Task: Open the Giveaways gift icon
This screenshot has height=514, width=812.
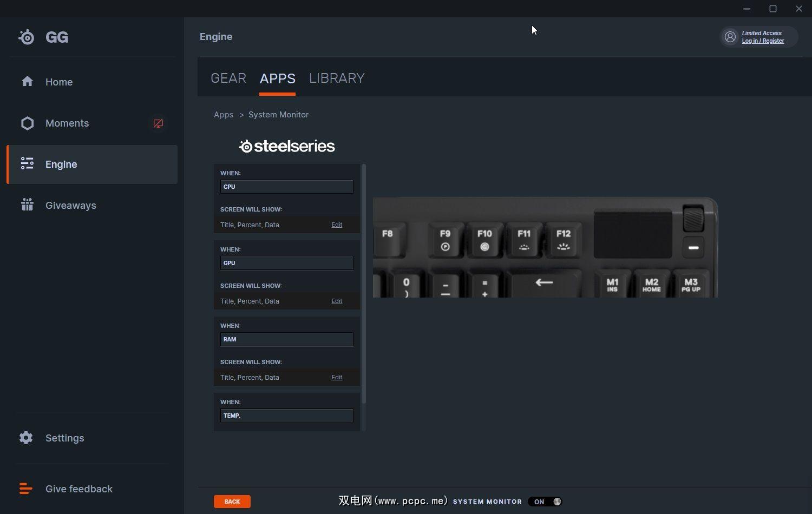Action: pos(27,205)
